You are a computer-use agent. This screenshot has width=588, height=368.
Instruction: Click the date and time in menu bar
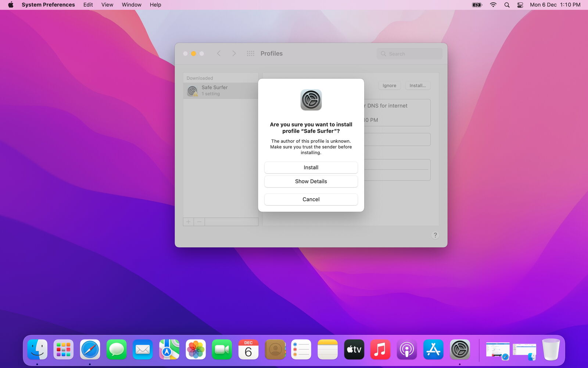click(555, 5)
